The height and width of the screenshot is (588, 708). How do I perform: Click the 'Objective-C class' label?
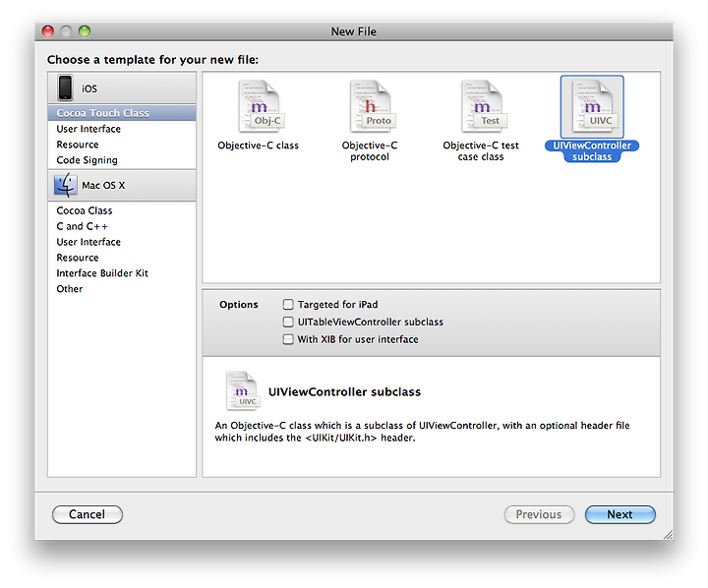259,146
